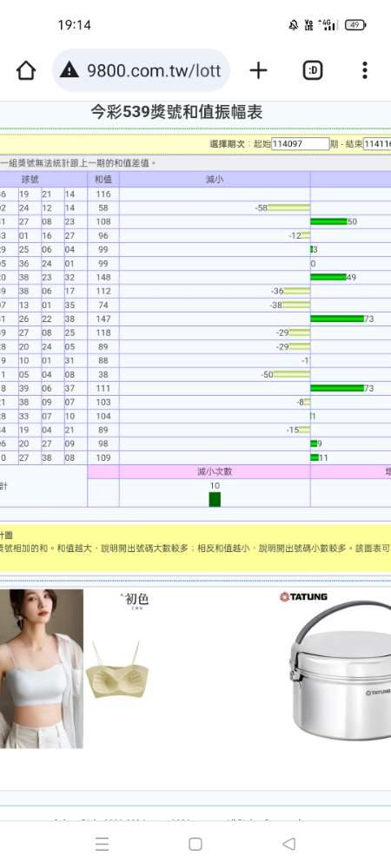Viewport: 391px width, 868px height.
Task: Select sum value 111 cell
Action: [x=103, y=389]
